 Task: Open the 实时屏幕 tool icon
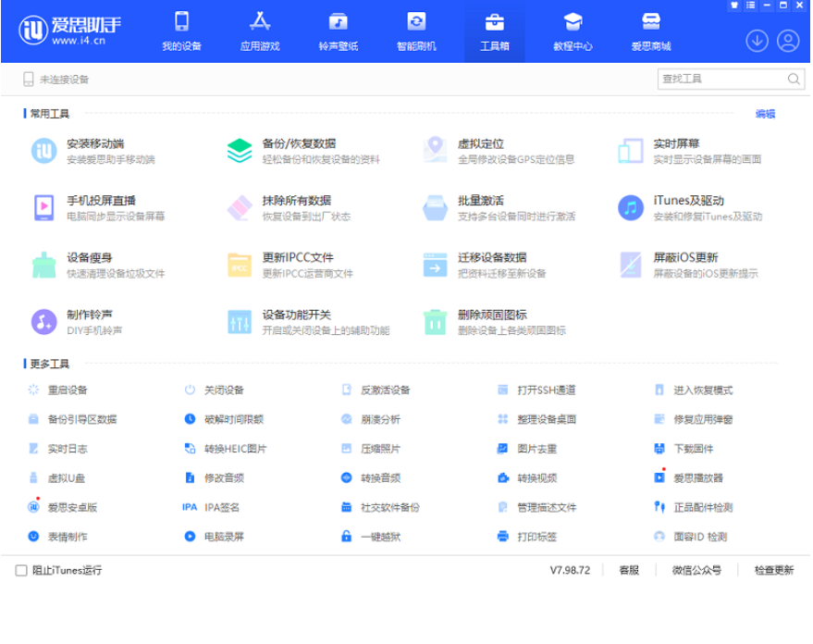tap(631, 151)
